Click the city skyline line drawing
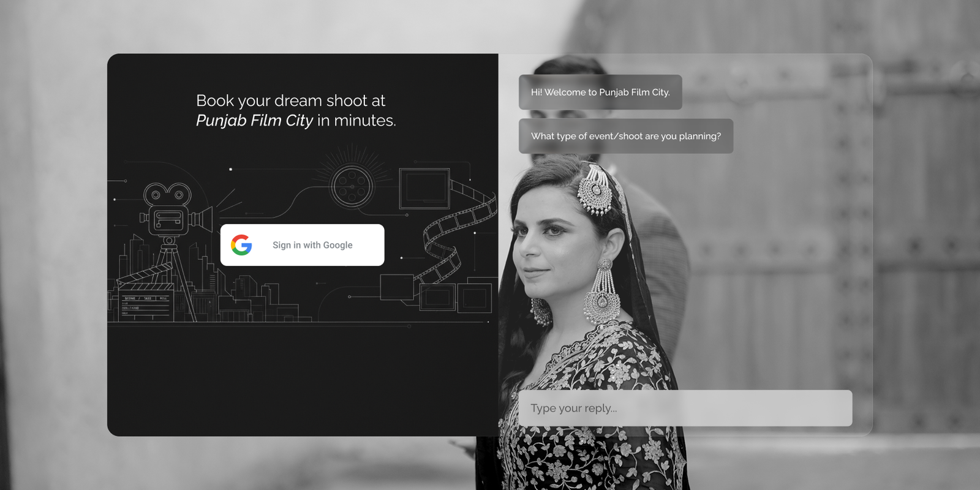The width and height of the screenshot is (980, 490). [257, 300]
